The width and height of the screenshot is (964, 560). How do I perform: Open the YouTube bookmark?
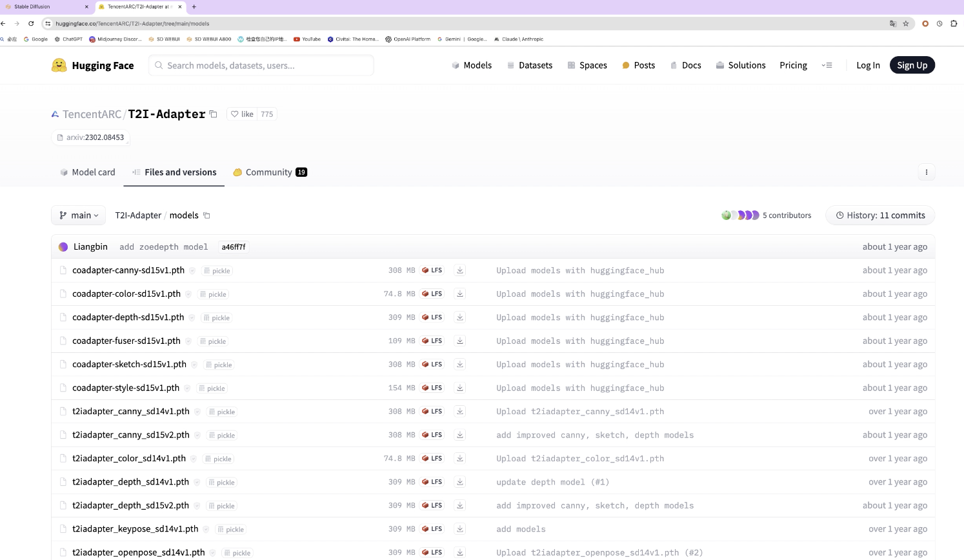click(307, 39)
